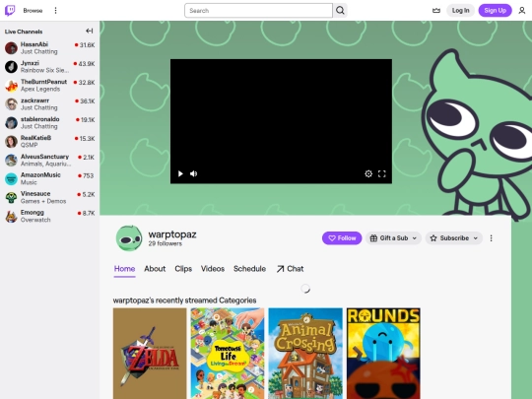Open RealKatieB avatar in sidebar

(x=11, y=142)
